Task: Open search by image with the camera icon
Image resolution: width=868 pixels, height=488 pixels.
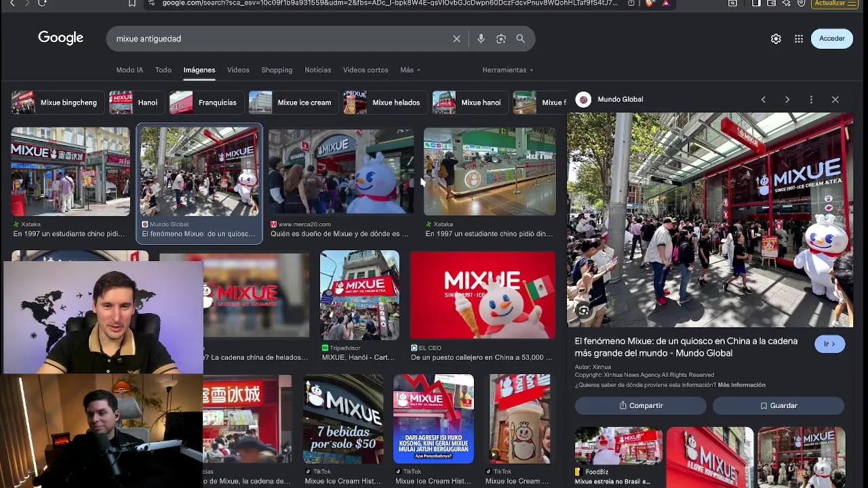Action: [x=501, y=39]
